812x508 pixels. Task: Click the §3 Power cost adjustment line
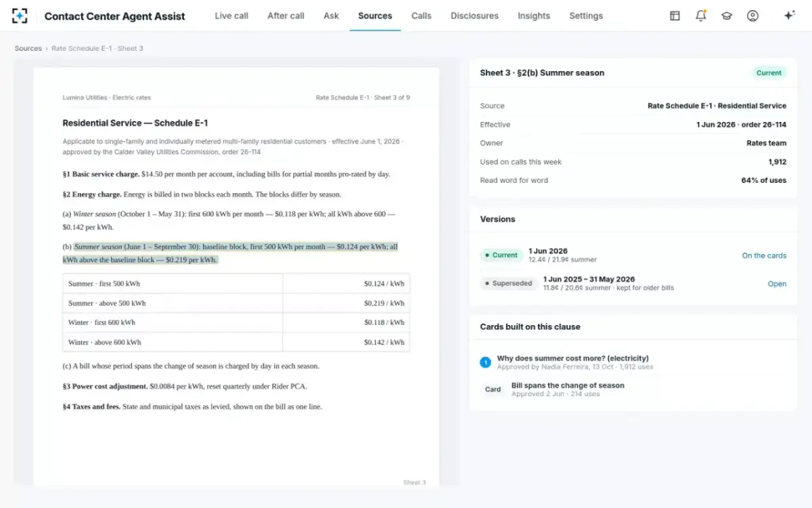click(x=184, y=386)
